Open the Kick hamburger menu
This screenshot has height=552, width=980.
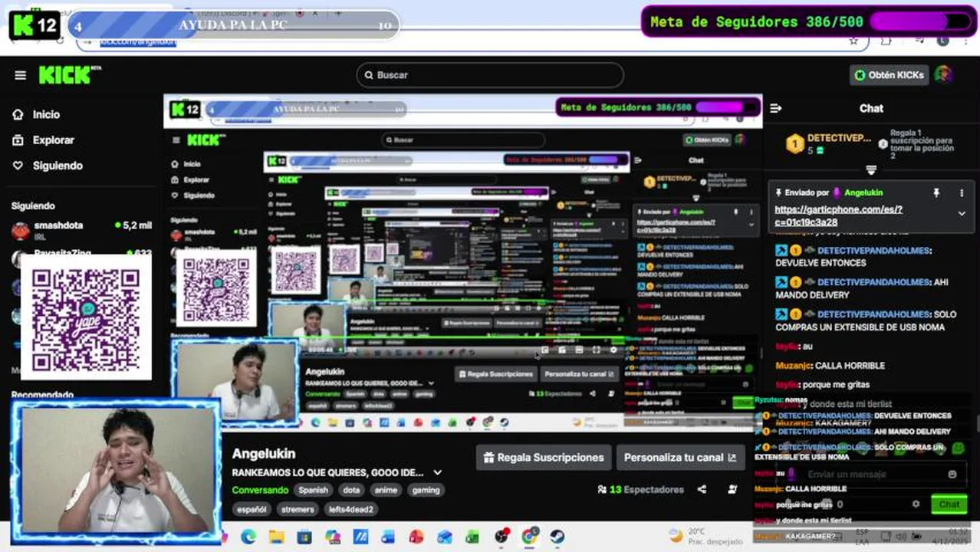(x=21, y=75)
